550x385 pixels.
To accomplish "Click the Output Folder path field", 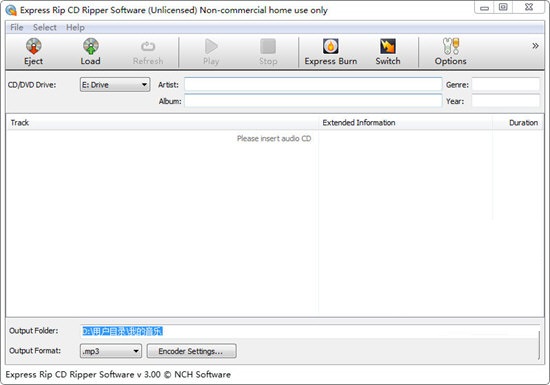I will pos(310,331).
